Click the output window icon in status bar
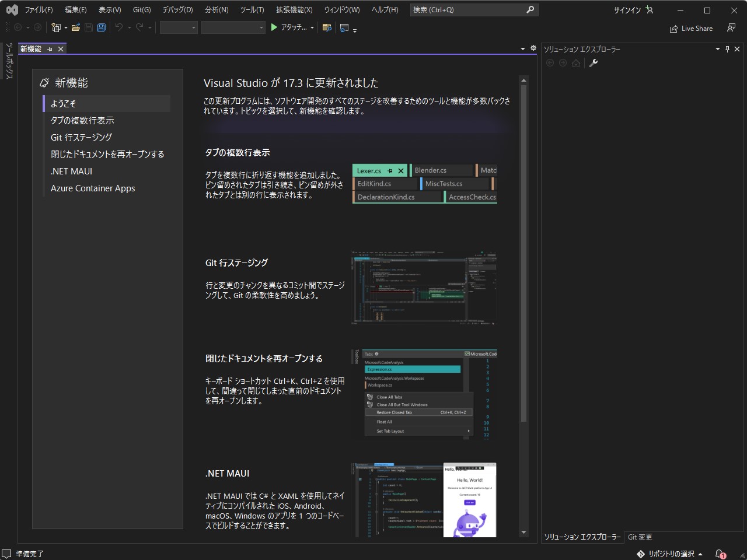The width and height of the screenshot is (747, 560). (6, 554)
